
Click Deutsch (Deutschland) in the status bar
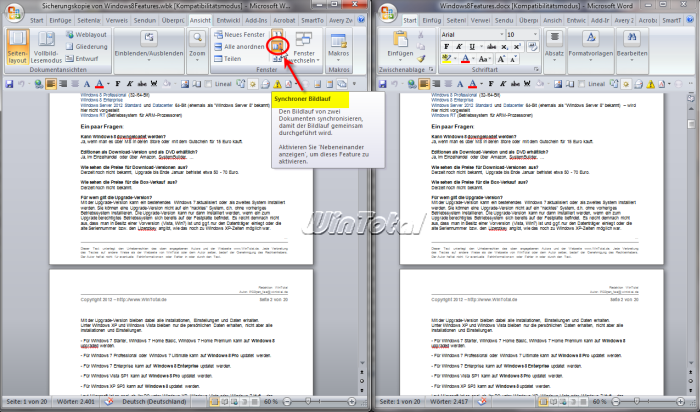tap(154, 402)
